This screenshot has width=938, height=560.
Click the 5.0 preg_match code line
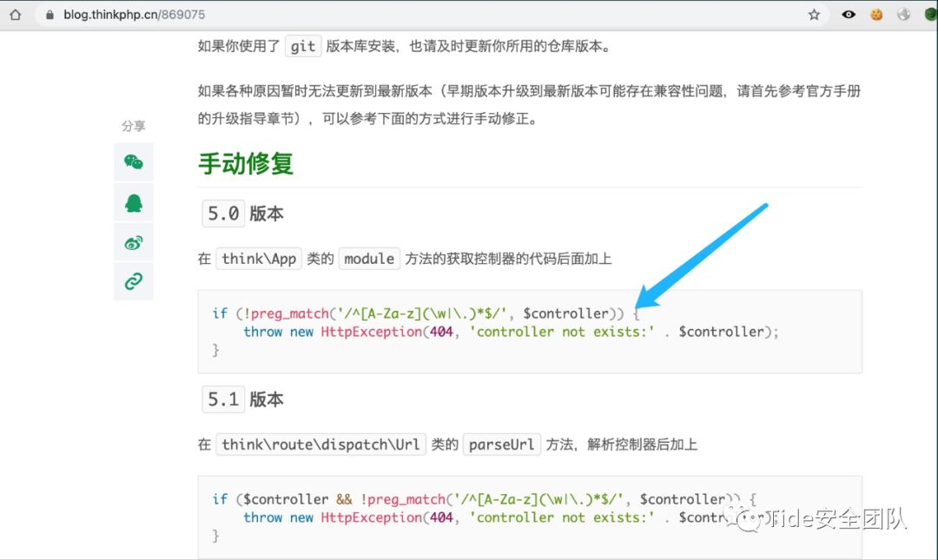click(x=426, y=313)
